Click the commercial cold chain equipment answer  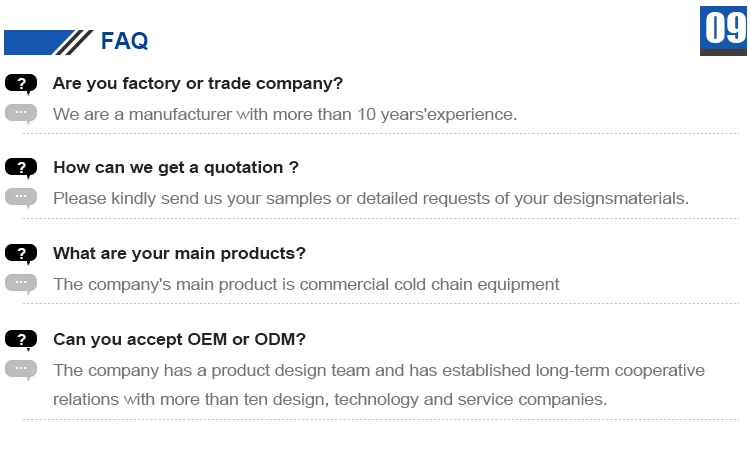click(306, 284)
